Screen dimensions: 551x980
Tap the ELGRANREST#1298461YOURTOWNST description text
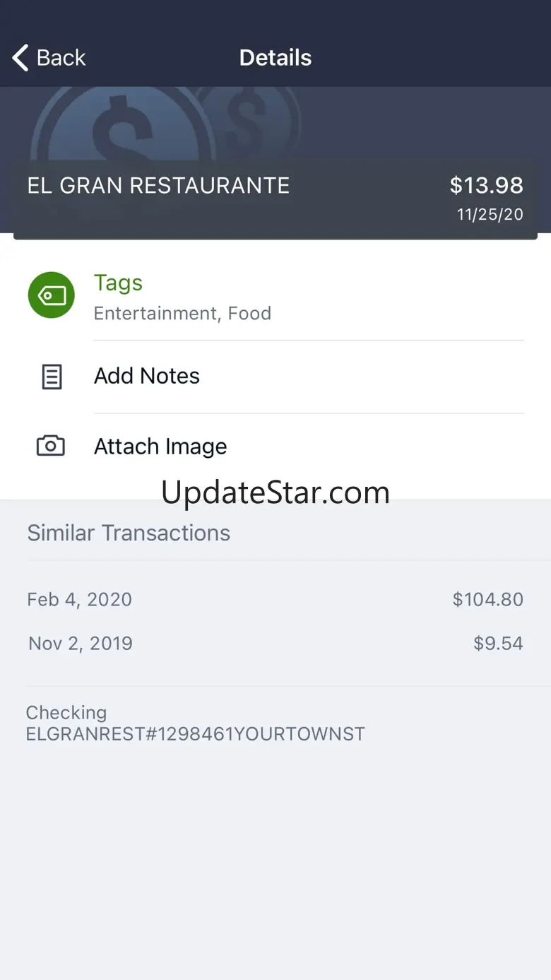(x=195, y=733)
